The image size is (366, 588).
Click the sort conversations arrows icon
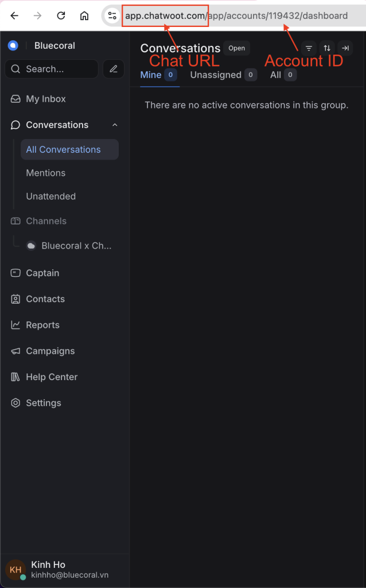(327, 48)
